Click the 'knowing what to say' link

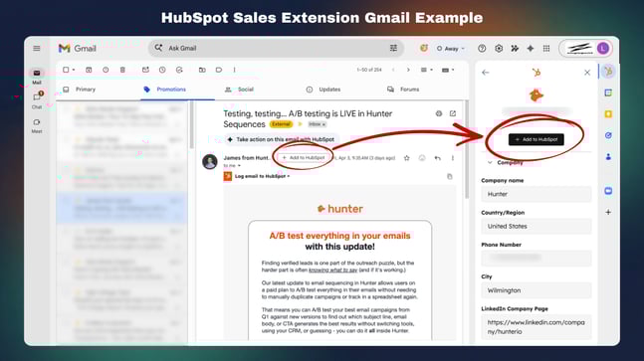coord(333,270)
